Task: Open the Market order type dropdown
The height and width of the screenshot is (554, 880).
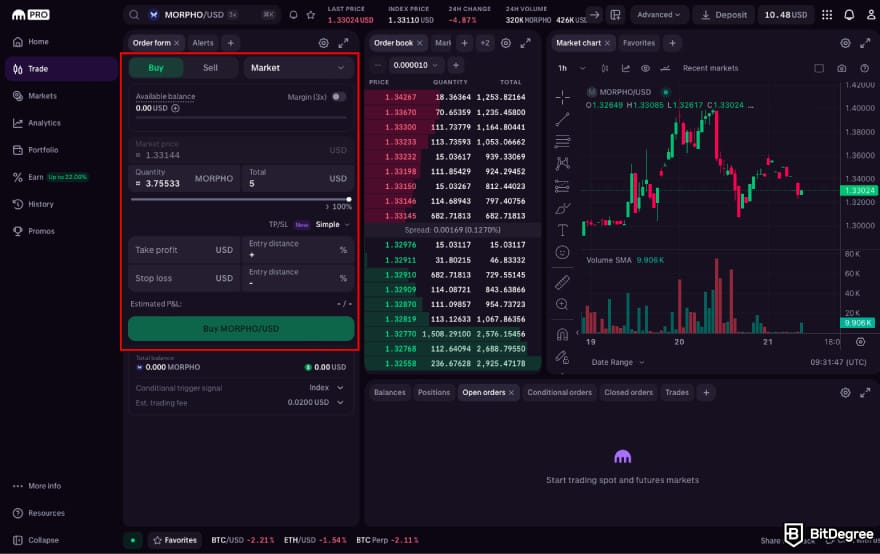Action: (298, 67)
